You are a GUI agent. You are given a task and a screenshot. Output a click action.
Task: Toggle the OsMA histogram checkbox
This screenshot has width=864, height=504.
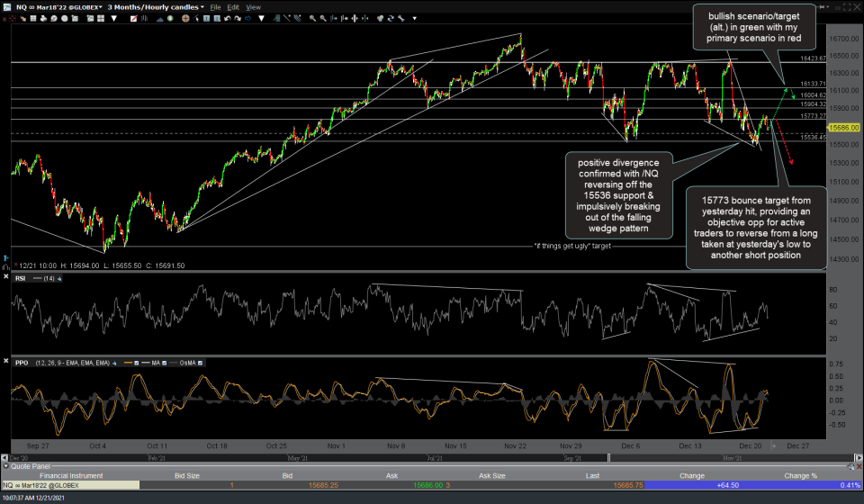click(x=200, y=363)
